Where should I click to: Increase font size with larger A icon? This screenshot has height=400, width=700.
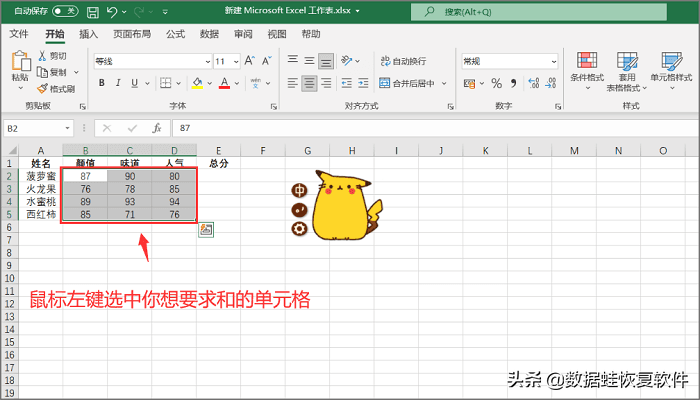250,61
